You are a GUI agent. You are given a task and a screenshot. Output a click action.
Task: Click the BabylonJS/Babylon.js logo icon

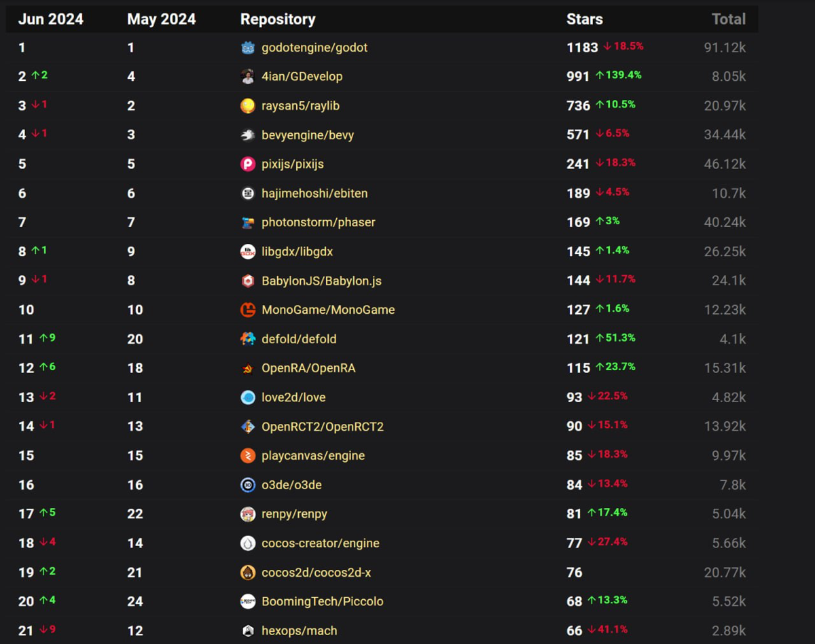[248, 281]
